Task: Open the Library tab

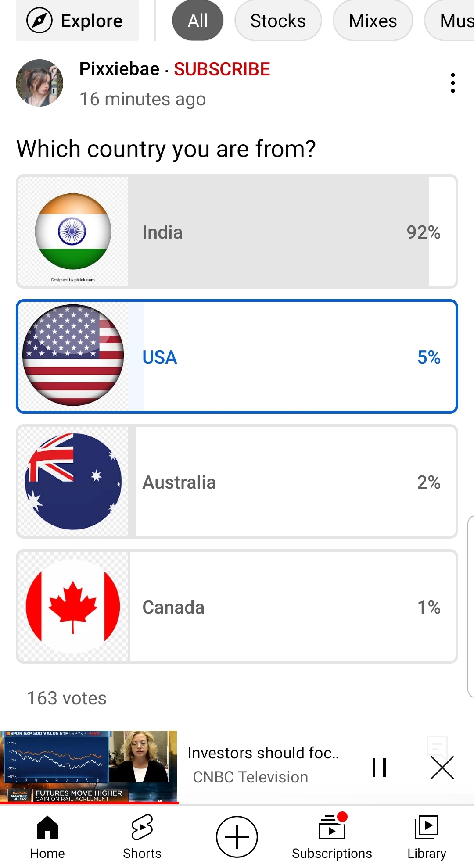Action: coord(427,837)
